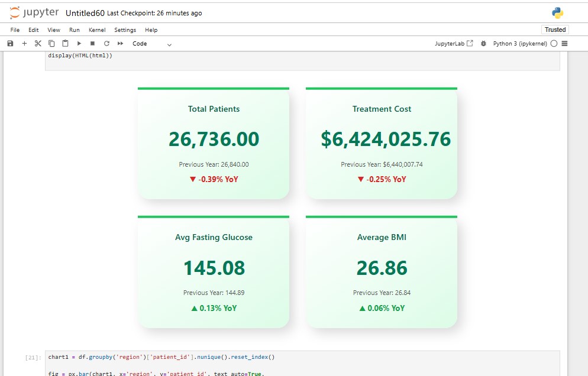Select the Python 3 (ipykernel) kernel name
The width and height of the screenshot is (588, 376).
[x=520, y=44]
